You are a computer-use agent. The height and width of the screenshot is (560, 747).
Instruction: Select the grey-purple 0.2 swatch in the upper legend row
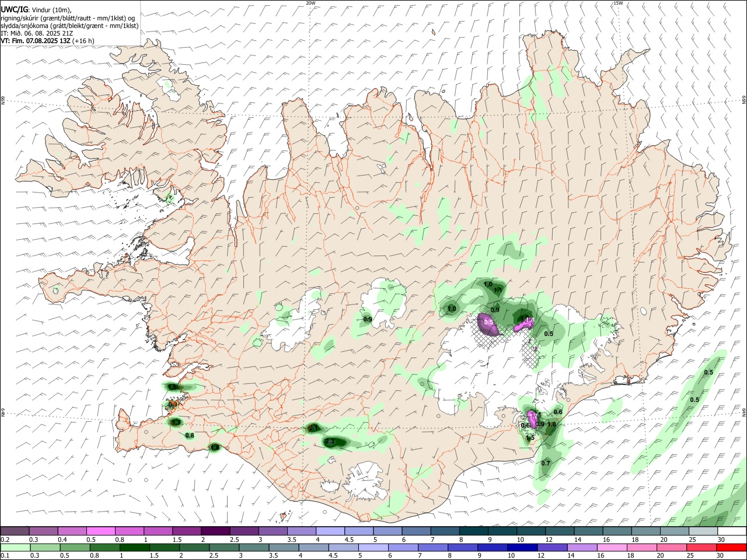[x=15, y=531]
